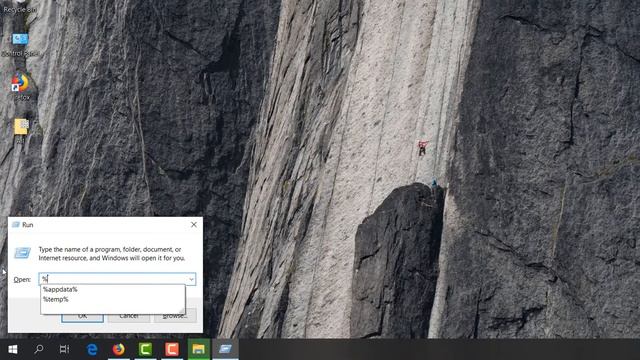Open the Control Panel desktop icon
This screenshot has width=640, height=360.
coord(20,44)
